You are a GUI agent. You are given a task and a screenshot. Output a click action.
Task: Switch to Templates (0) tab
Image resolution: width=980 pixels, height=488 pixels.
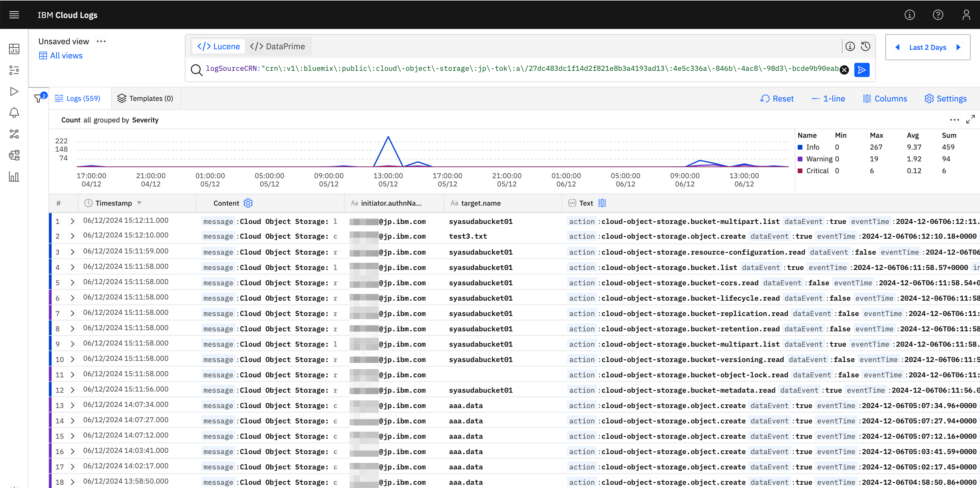pos(145,99)
